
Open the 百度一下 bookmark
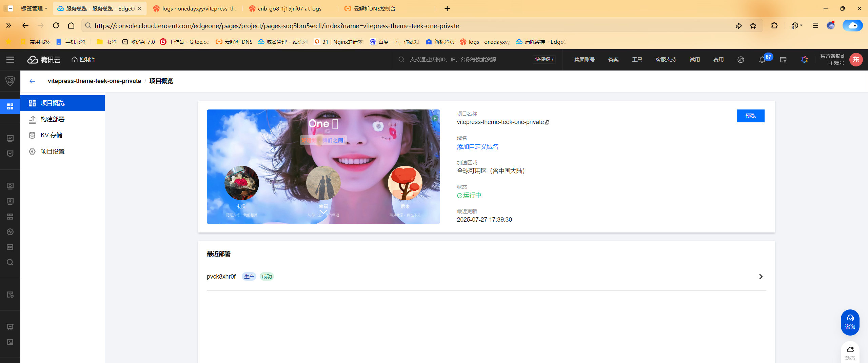click(394, 42)
